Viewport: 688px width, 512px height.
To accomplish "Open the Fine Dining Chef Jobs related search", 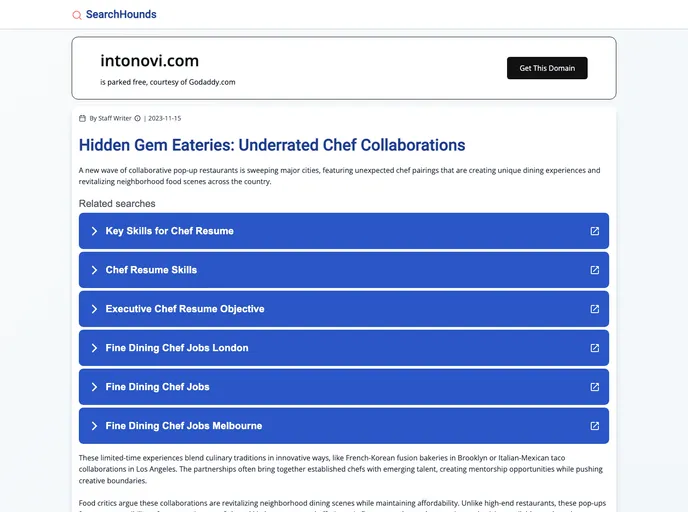I will (x=158, y=387).
